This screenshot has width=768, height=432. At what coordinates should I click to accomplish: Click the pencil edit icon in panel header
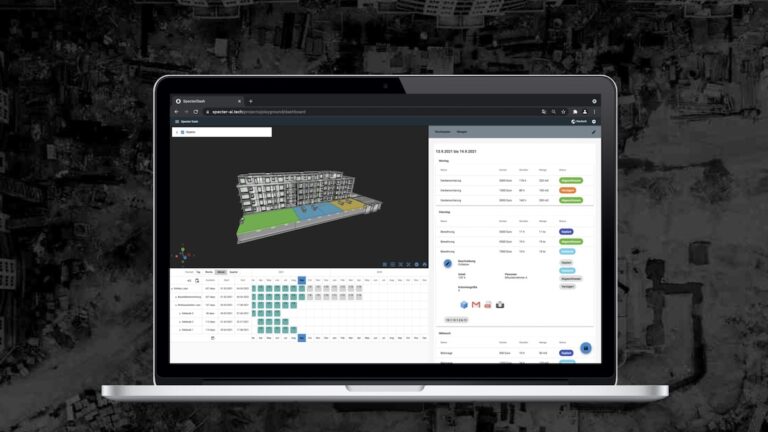pos(594,131)
